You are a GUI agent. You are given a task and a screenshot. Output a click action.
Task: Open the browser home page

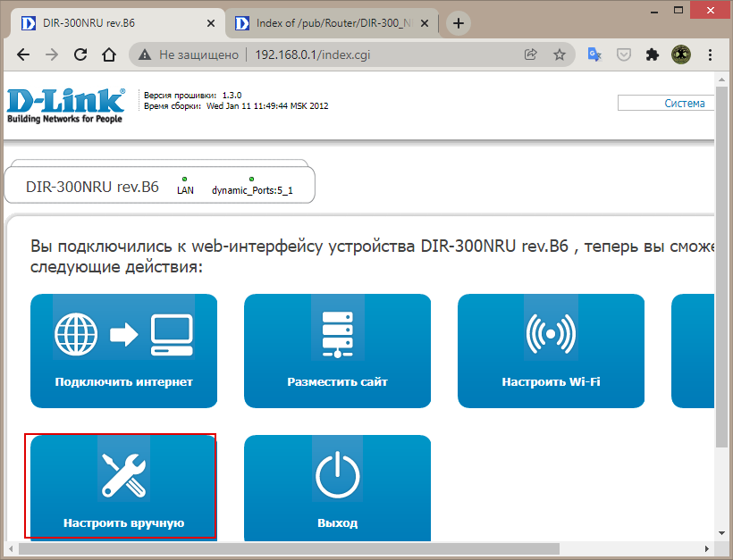pos(109,54)
